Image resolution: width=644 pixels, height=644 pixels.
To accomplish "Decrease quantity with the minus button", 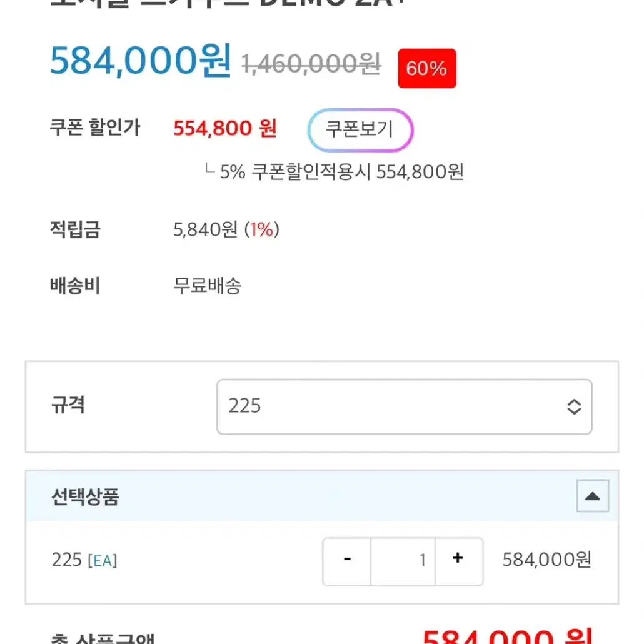I will pyautogui.click(x=347, y=561).
